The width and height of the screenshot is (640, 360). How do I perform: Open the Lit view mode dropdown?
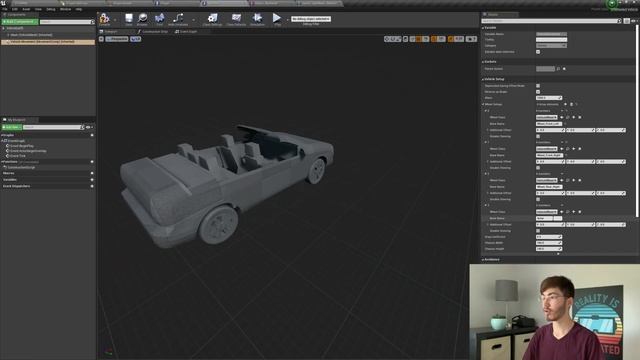[136, 39]
